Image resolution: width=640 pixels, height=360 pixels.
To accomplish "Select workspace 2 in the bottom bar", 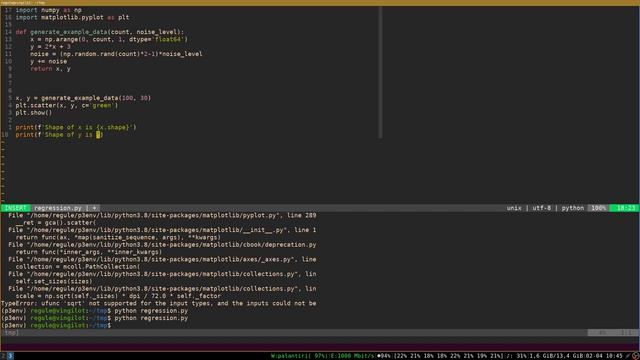I will pyautogui.click(x=3, y=356).
